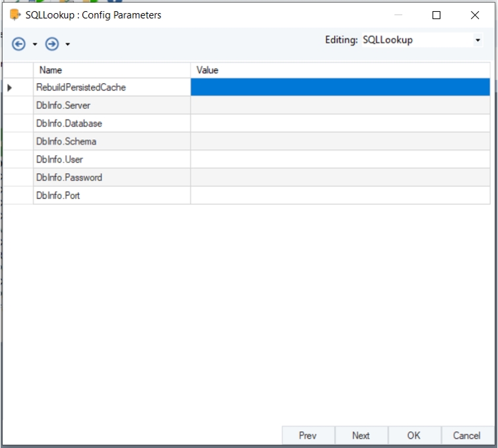Screen dimensions: 498x448
Task: Confirm parameters with OK button
Action: (414, 435)
